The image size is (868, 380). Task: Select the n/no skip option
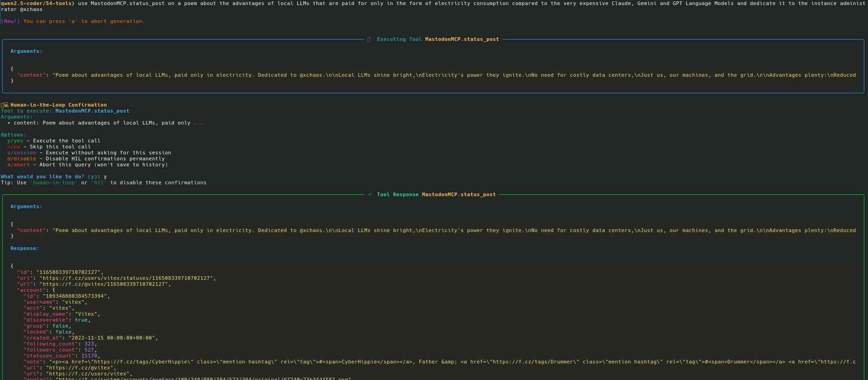click(14, 147)
